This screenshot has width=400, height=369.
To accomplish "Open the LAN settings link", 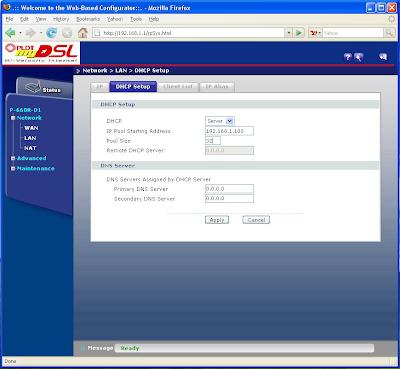I will click(x=30, y=138).
